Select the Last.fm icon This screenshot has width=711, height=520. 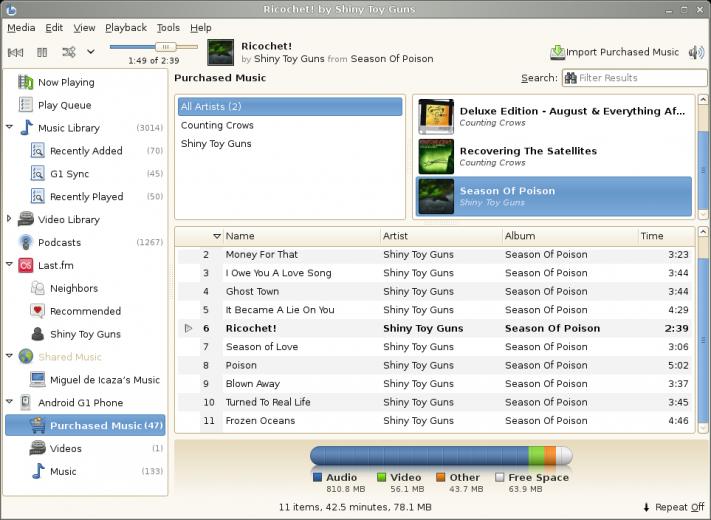click(26, 265)
